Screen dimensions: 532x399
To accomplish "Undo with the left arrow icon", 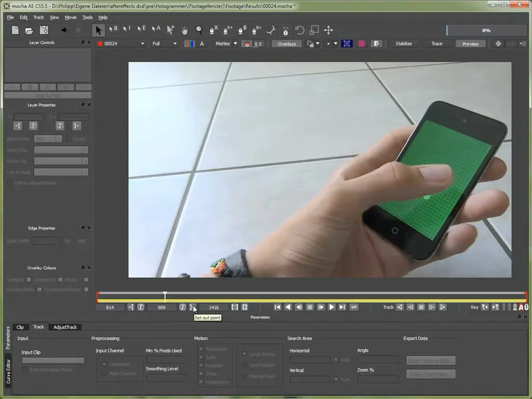I will click(x=63, y=30).
